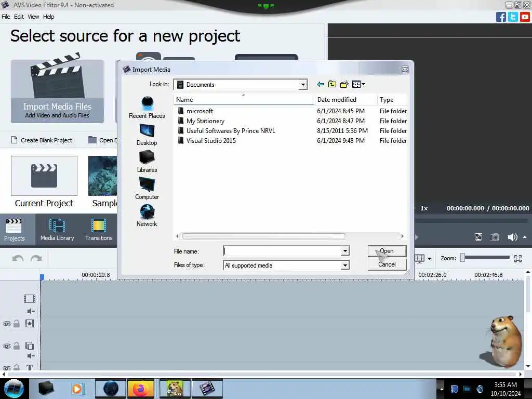
Task: Sort files by Date modified column
Action: (x=345, y=100)
